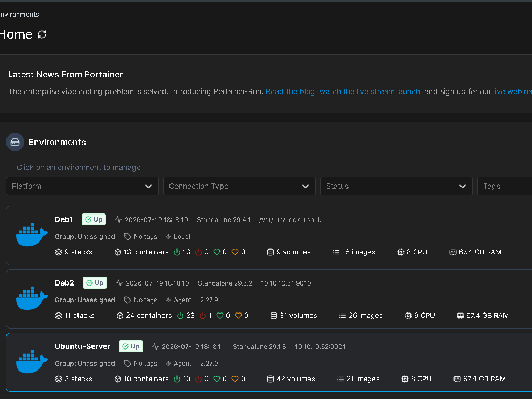Click the CPU chip icon for Ubuntu-Server
Viewport: 532px width, 399px height.
point(405,379)
